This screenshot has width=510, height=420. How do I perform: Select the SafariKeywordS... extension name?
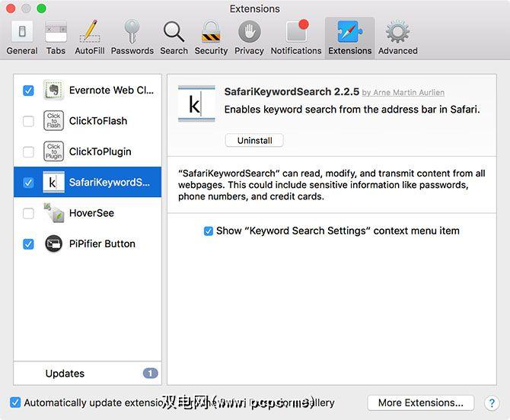click(x=110, y=183)
